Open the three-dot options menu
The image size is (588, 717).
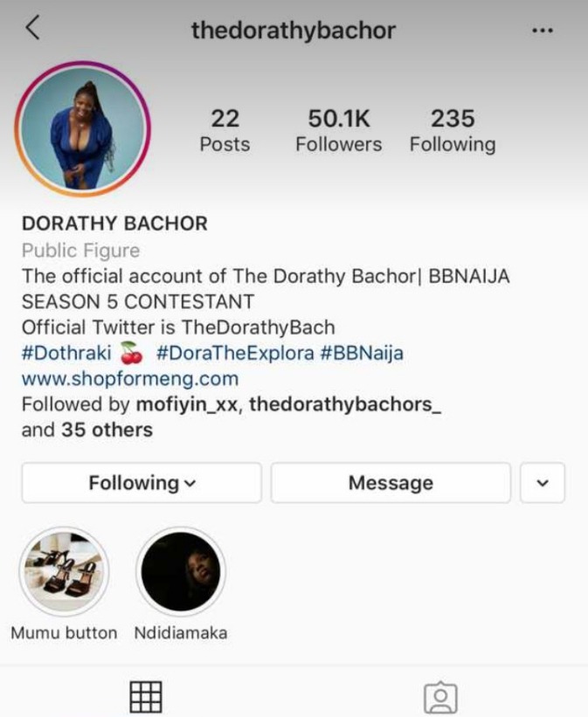(x=543, y=31)
